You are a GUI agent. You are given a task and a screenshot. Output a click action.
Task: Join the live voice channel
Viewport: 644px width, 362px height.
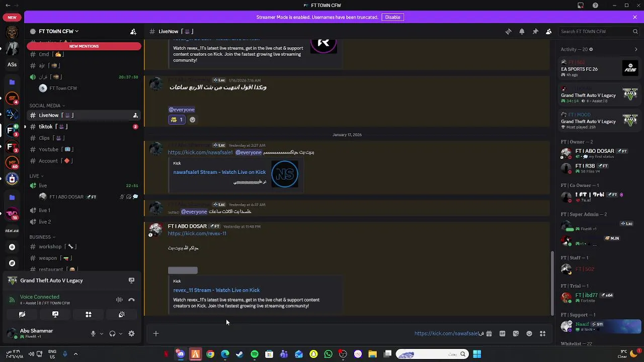[84, 186]
